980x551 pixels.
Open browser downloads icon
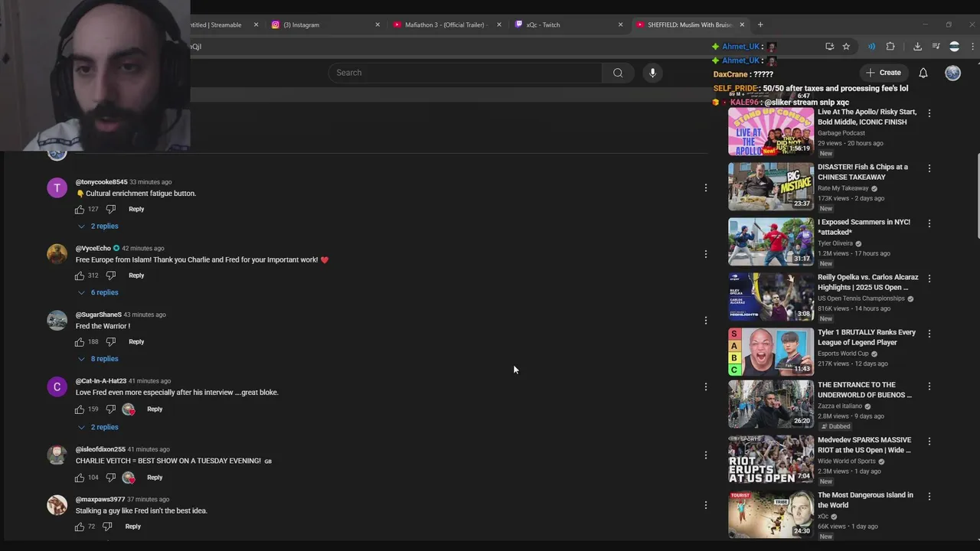click(917, 47)
